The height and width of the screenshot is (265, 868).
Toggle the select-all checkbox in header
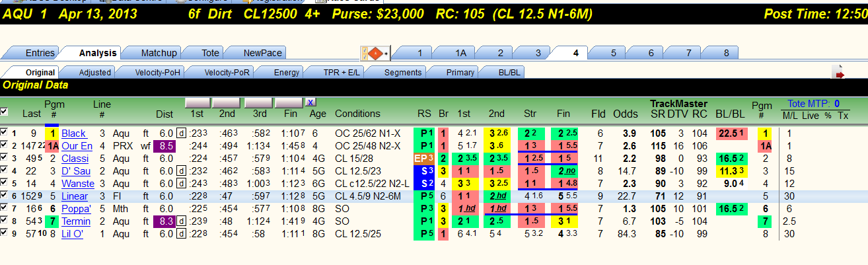click(5, 111)
